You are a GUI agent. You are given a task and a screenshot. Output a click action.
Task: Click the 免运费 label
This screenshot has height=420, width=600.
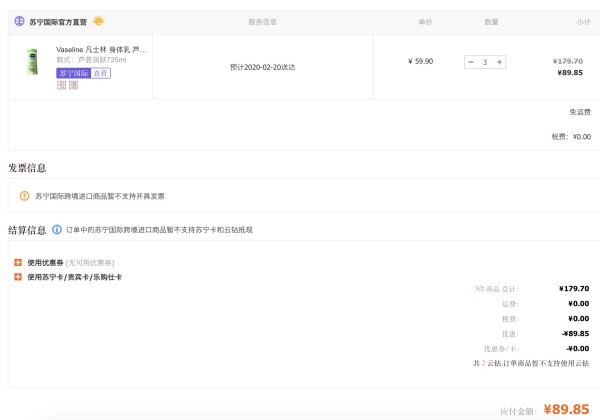580,112
